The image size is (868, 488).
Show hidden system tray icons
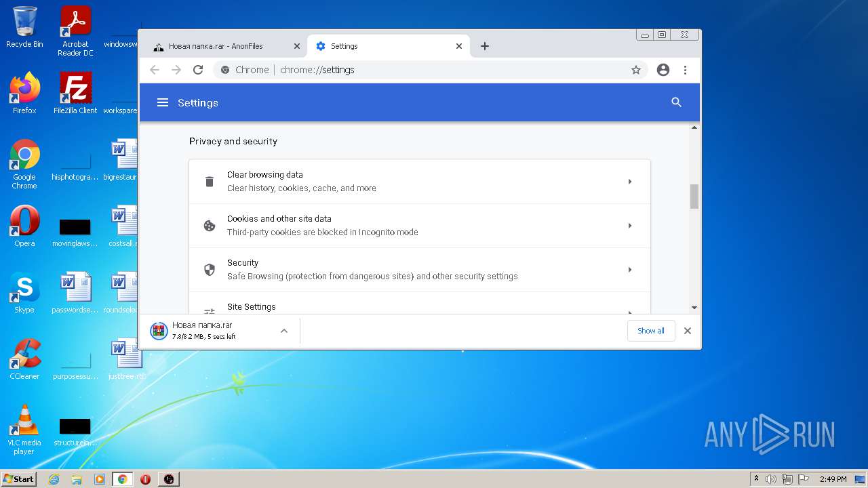point(756,479)
